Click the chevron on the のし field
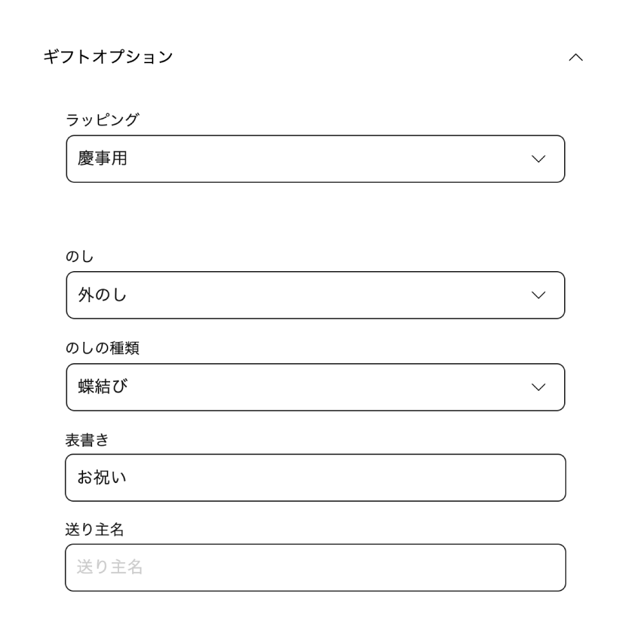644x644 pixels. pos(538,295)
